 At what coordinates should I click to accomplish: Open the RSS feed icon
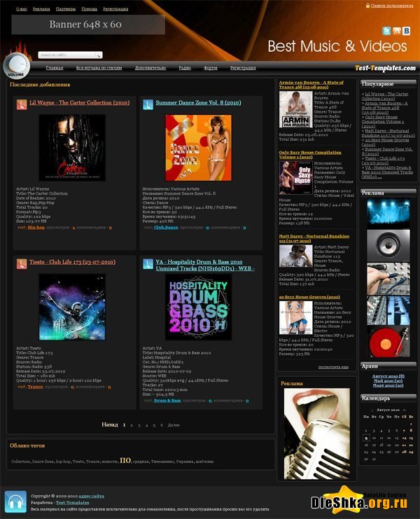(396, 31)
